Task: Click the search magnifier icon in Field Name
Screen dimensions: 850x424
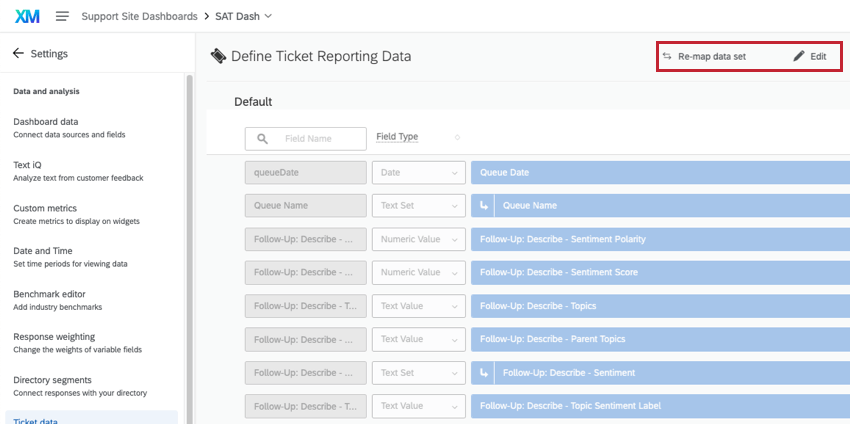Action: click(262, 139)
